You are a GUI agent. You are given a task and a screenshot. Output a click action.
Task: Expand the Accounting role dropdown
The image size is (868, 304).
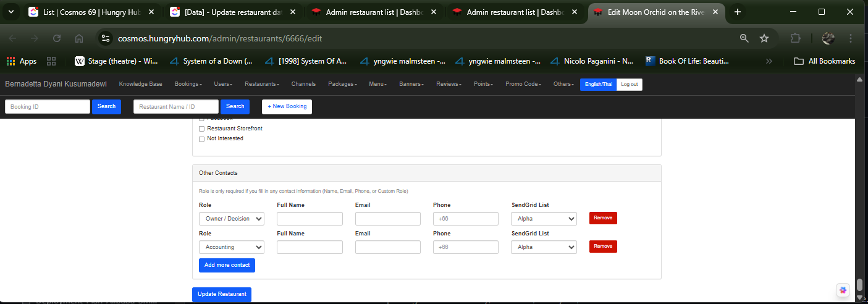click(231, 247)
